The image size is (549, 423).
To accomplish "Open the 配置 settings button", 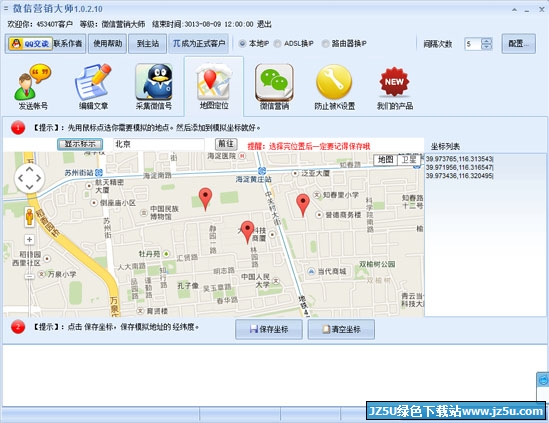I will (x=519, y=44).
